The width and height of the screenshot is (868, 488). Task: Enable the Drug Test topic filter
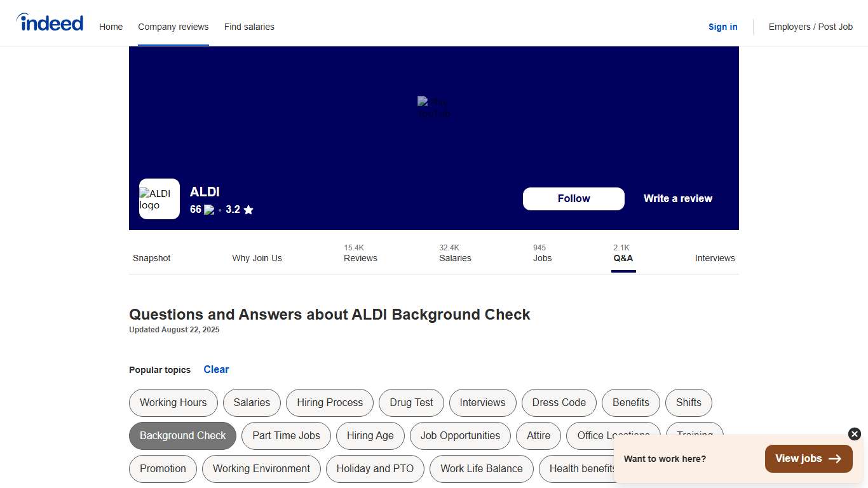411,403
